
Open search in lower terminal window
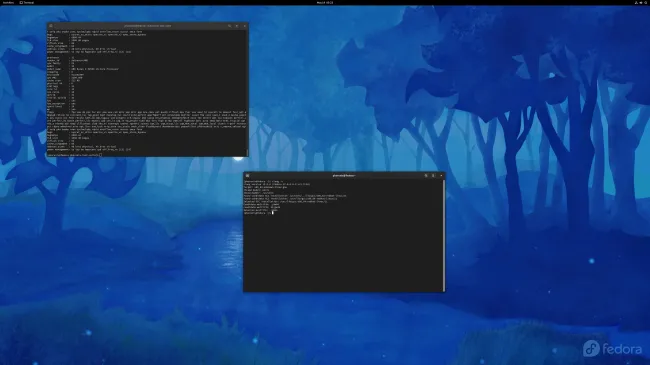(x=426, y=175)
